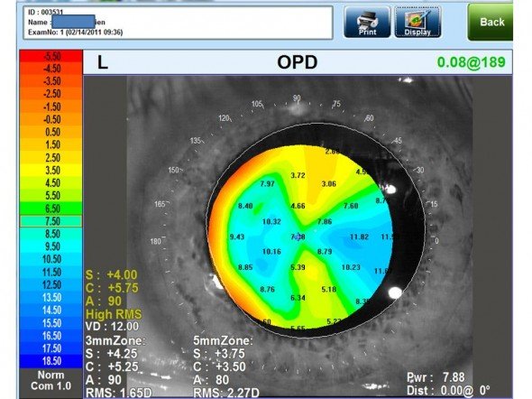Select the 6.50 green color scale step
The height and width of the screenshot is (399, 532).
point(50,209)
